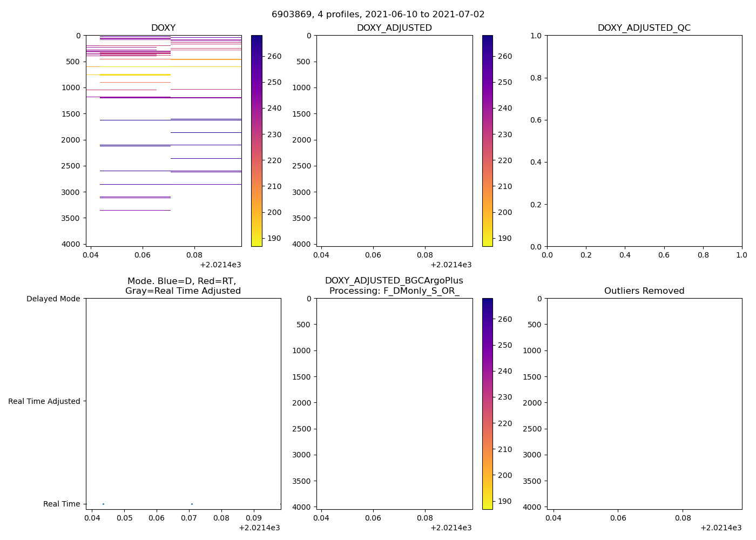Screen dimensions: 756x540
Task: Click the +2.0214e3 offset under the DOXY plot
Action: coord(220,265)
